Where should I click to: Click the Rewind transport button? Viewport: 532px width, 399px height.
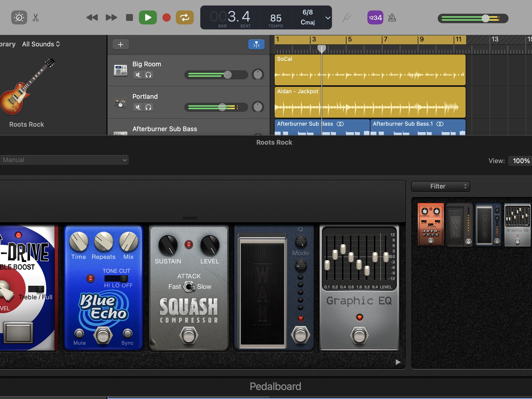pos(92,17)
